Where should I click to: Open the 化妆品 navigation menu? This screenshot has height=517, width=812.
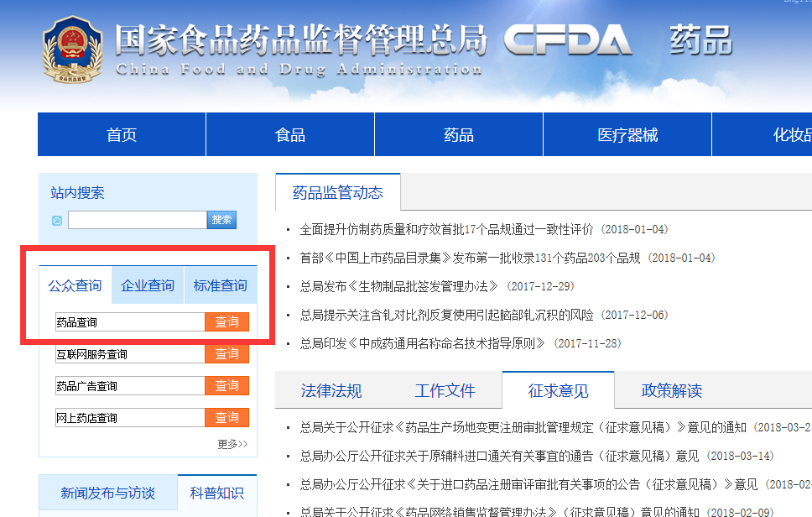[763, 134]
